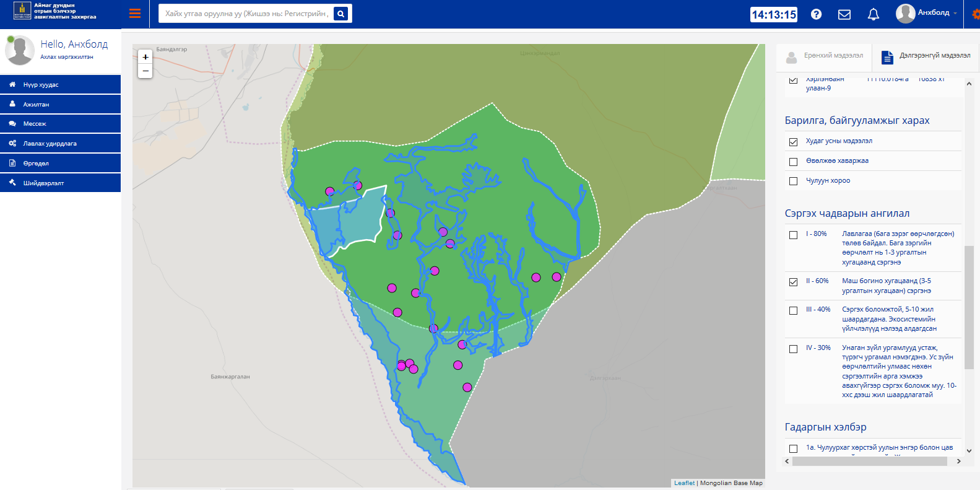Open the envelope messages icon

click(844, 14)
